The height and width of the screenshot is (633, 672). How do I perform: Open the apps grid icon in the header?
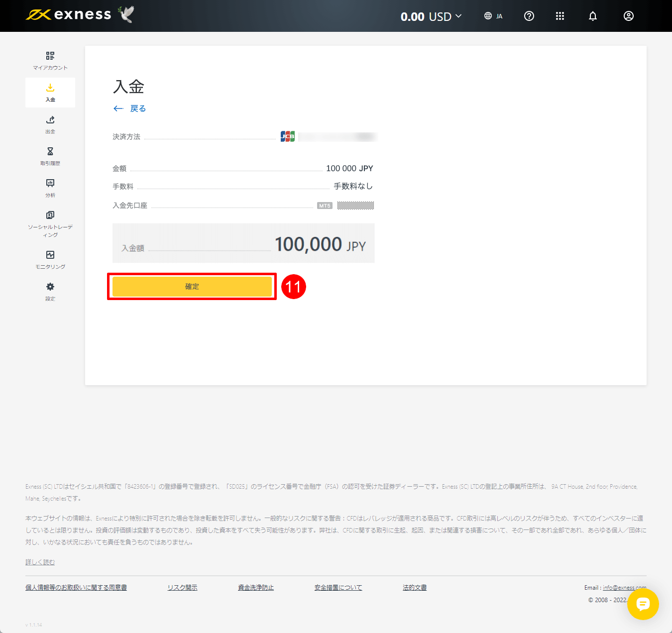pos(560,16)
